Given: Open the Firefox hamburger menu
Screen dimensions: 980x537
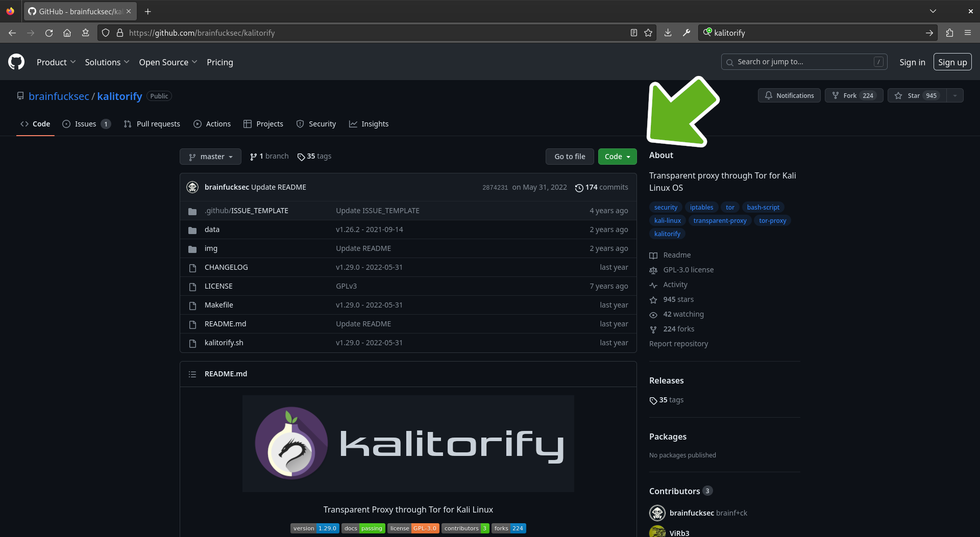Looking at the screenshot, I should coord(968,33).
